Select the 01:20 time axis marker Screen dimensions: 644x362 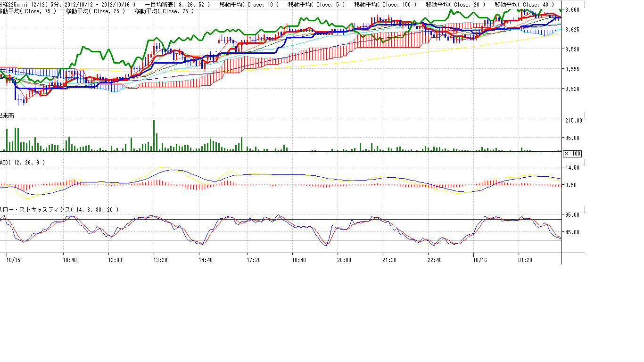[x=525, y=260]
